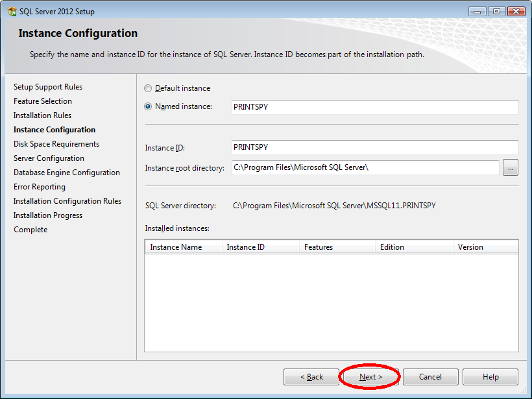Click the SQL Server directory path text
The image size is (532, 399).
pyautogui.click(x=334, y=206)
